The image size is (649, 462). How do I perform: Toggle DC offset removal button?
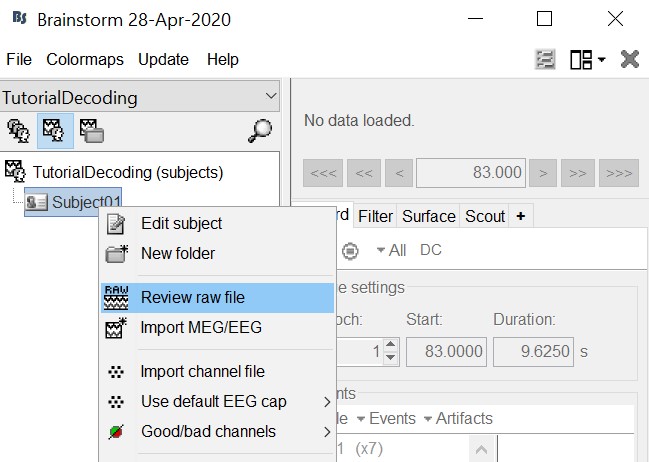click(x=430, y=250)
